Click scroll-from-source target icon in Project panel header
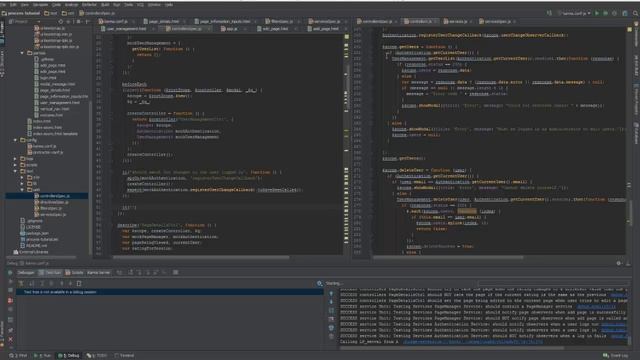This screenshot has height=360, width=640. point(61,21)
